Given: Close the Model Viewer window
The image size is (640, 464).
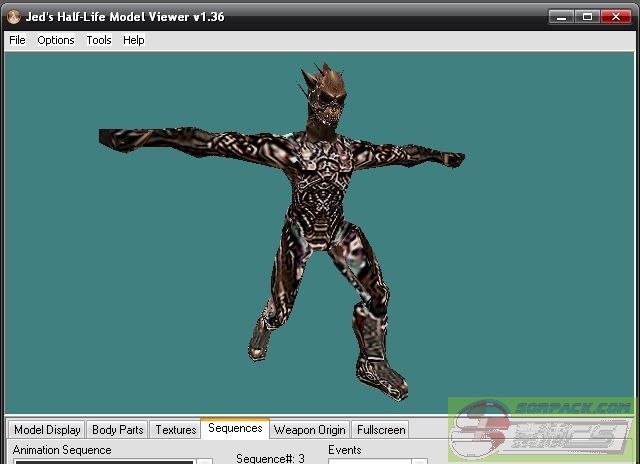Looking at the screenshot, I should coord(616,17).
